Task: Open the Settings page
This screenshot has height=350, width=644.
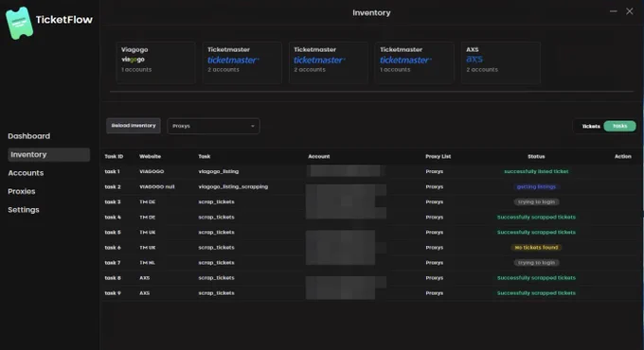Action: [x=24, y=210]
